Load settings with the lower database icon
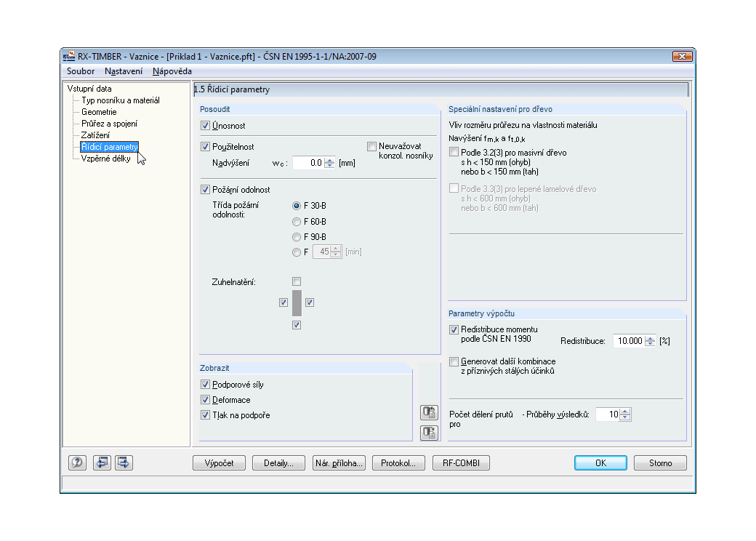 pos(429,433)
